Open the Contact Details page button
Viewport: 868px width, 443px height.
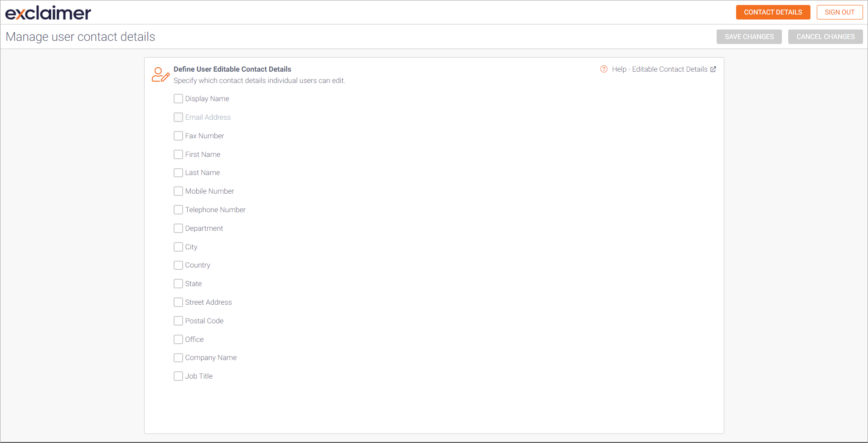point(773,12)
